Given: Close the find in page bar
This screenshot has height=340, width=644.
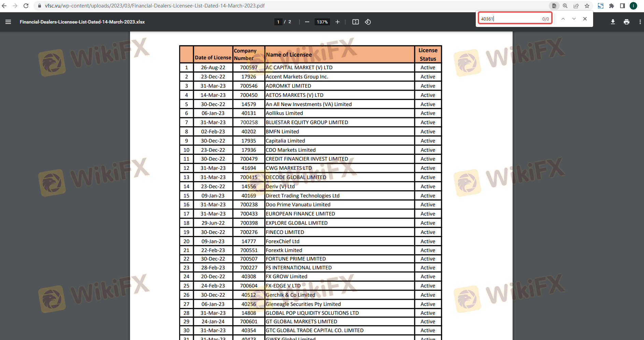Looking at the screenshot, I should tap(585, 19).
